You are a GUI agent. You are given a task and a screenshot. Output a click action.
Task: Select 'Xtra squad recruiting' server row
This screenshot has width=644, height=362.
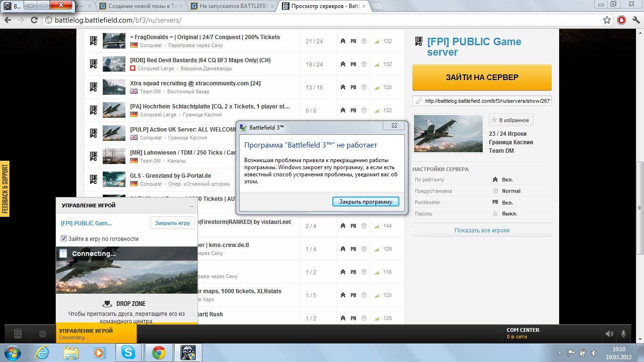244,87
